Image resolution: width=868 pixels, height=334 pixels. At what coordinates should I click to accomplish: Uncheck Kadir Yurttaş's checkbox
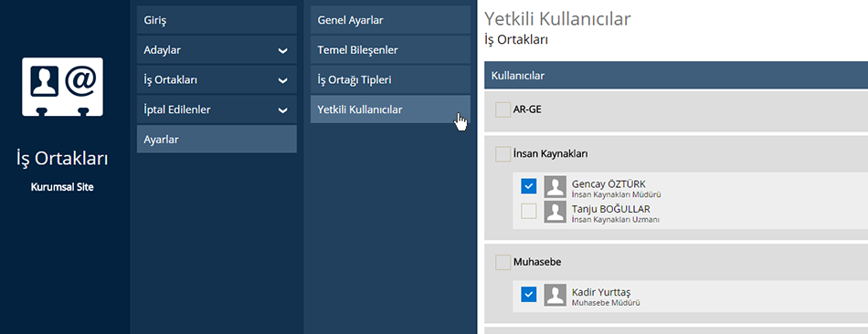point(529,294)
